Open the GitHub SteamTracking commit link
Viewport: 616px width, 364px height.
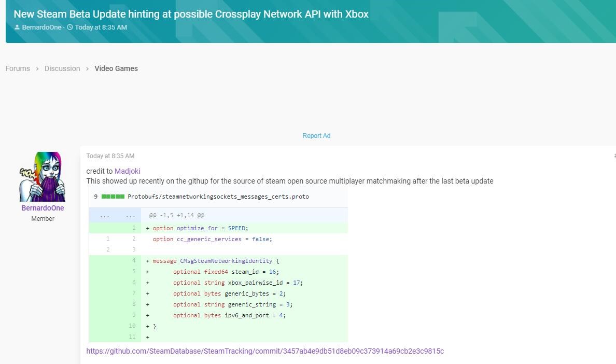[x=265, y=351]
